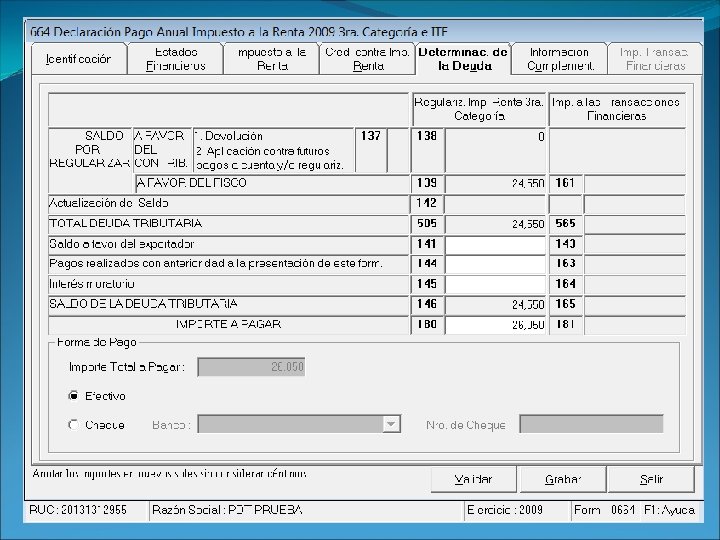Screen dimensions: 720x540
Task: Click the 'IMPORTE A PAGAR' label
Action: click(x=228, y=324)
